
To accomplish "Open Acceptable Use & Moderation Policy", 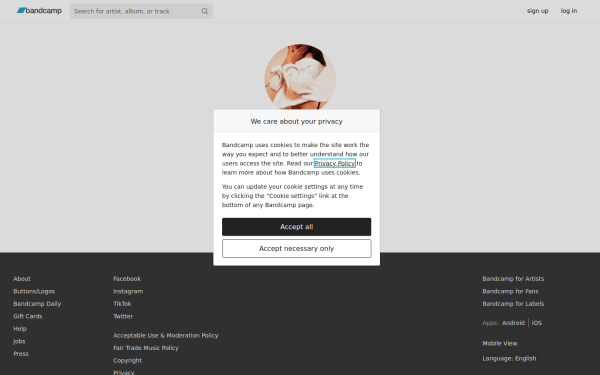I will [x=166, y=335].
